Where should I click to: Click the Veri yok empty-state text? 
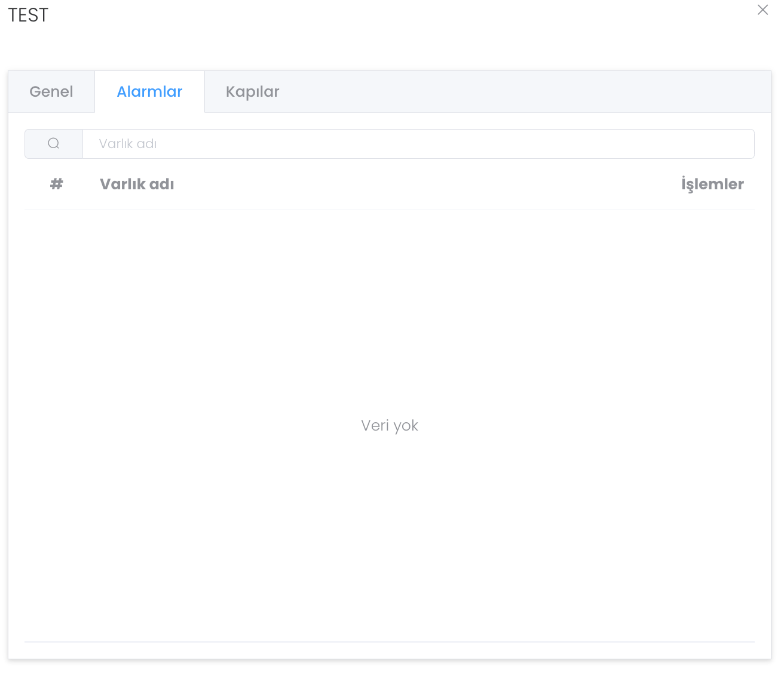390,426
